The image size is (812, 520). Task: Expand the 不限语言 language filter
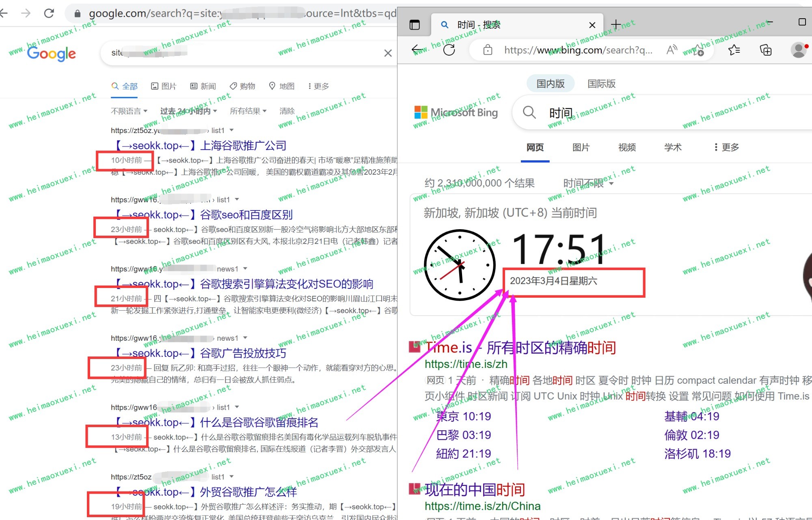coord(129,111)
